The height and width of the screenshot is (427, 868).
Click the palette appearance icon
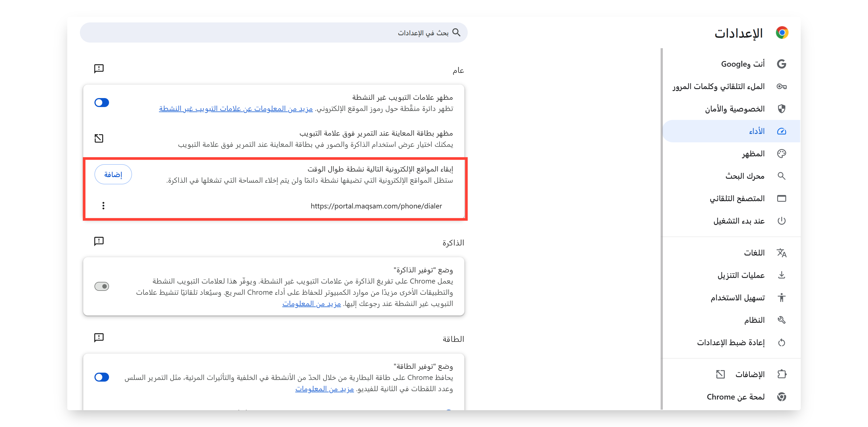[781, 154]
